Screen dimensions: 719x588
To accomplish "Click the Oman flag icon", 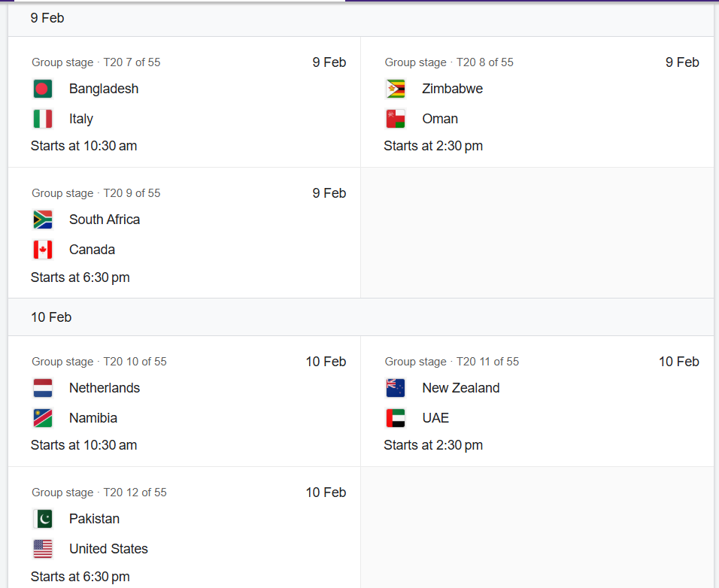I will point(396,119).
